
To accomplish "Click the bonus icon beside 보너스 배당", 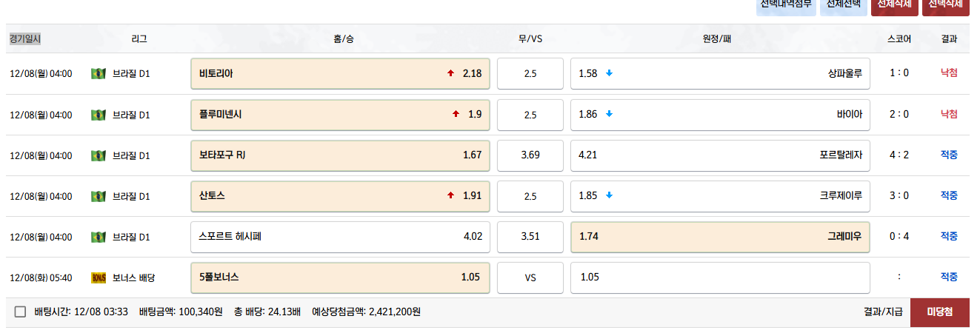I will (x=99, y=277).
